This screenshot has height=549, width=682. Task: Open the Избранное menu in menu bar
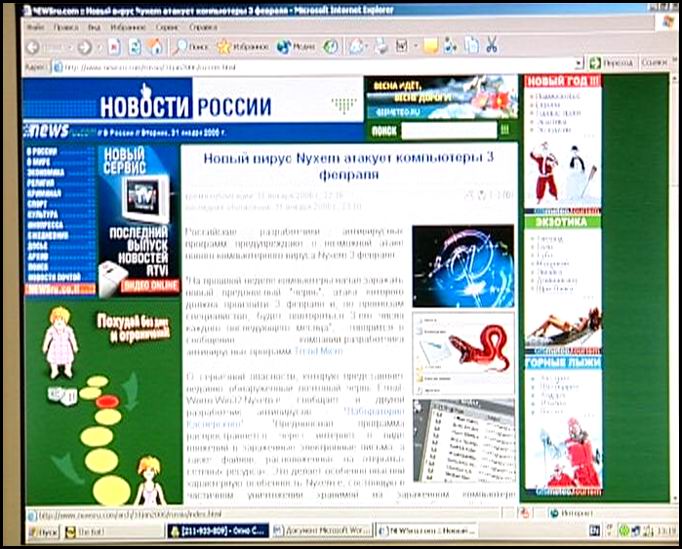128,27
